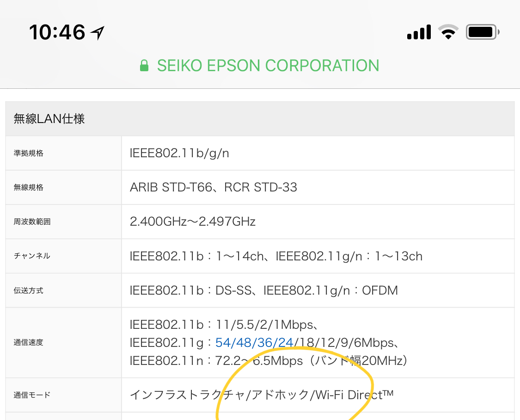
Task: Tap the 通信モード row label
Action: [x=32, y=395]
